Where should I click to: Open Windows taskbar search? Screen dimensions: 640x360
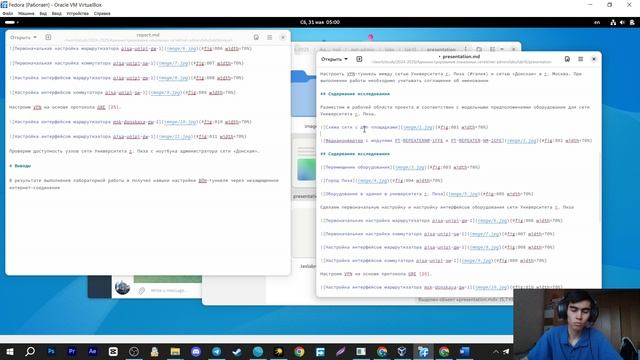click(x=30, y=351)
